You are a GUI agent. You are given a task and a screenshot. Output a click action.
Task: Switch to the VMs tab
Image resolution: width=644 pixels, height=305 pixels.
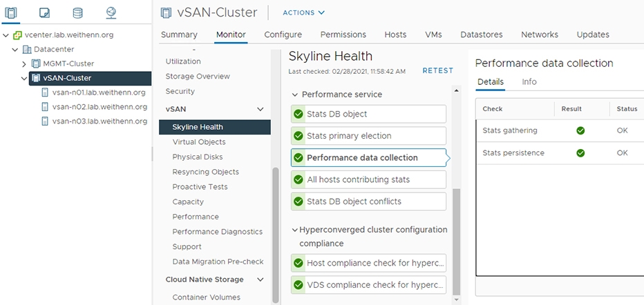coord(434,35)
